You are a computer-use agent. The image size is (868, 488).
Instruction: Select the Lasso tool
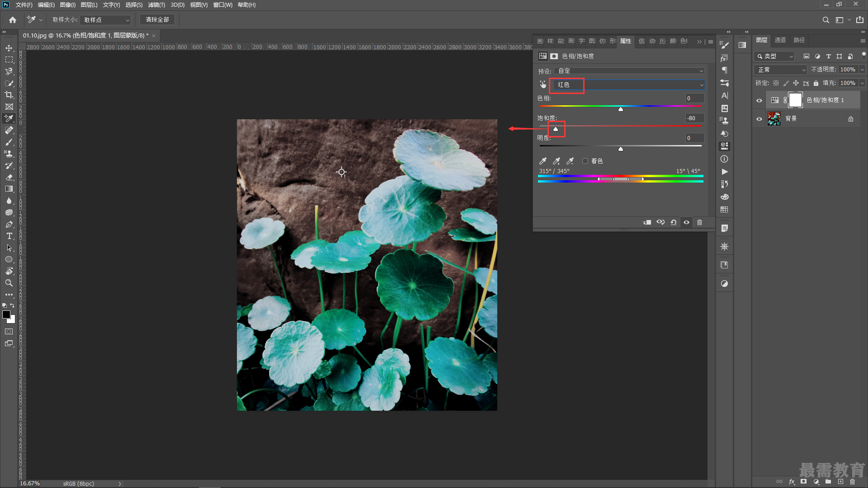coord(9,71)
